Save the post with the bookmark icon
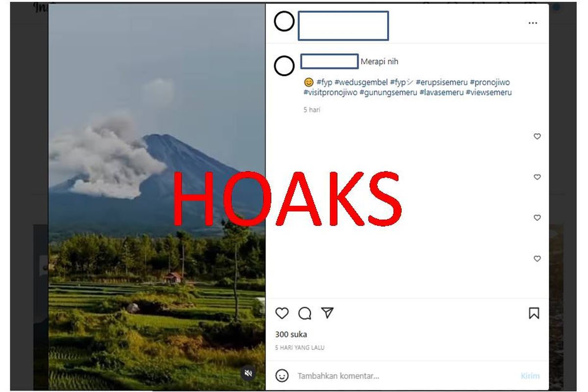Image resolution: width=588 pixels, height=392 pixels. point(534,313)
